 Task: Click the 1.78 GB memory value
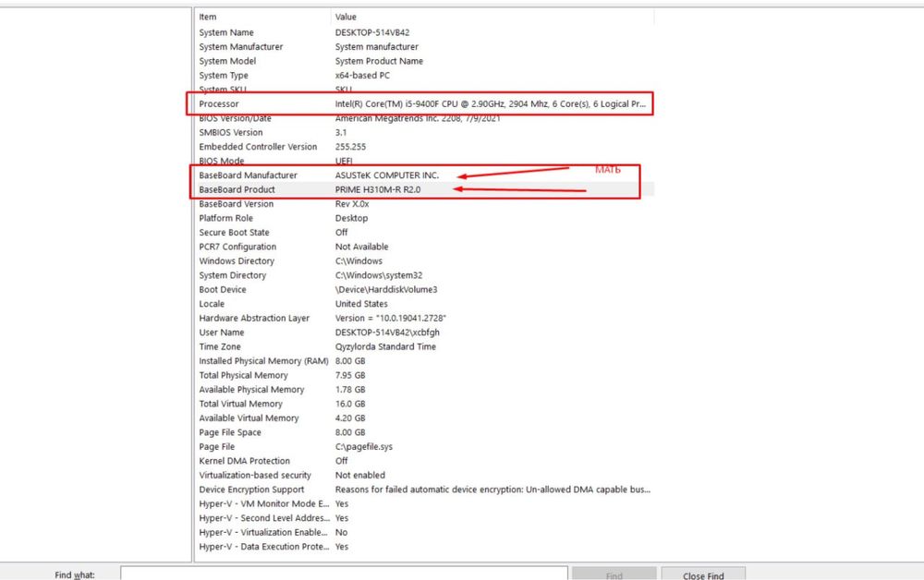[350, 389]
